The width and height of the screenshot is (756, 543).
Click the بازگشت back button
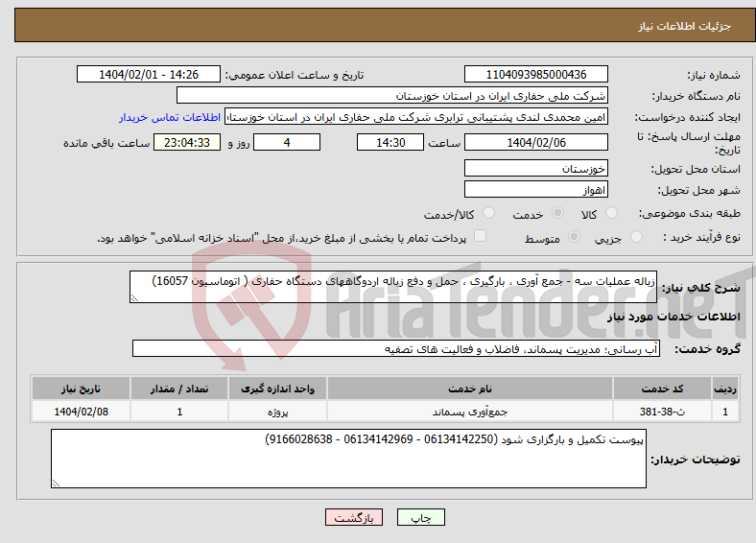click(354, 517)
